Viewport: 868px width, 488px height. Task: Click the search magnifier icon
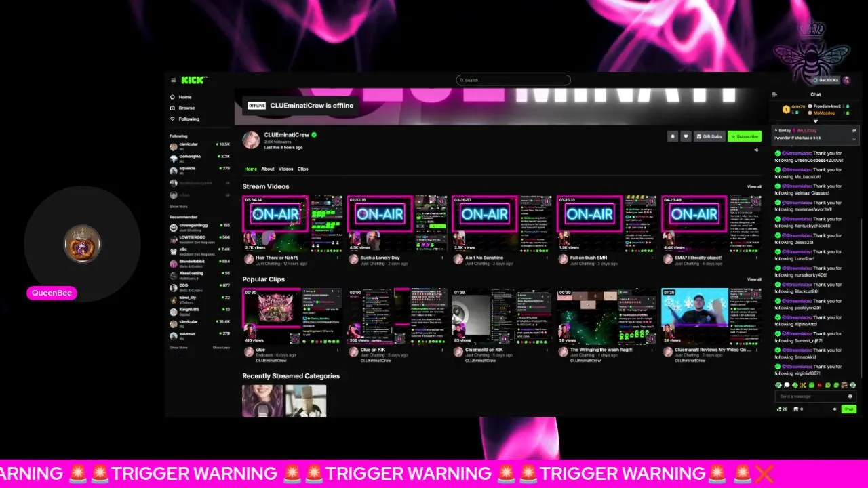[x=461, y=80]
